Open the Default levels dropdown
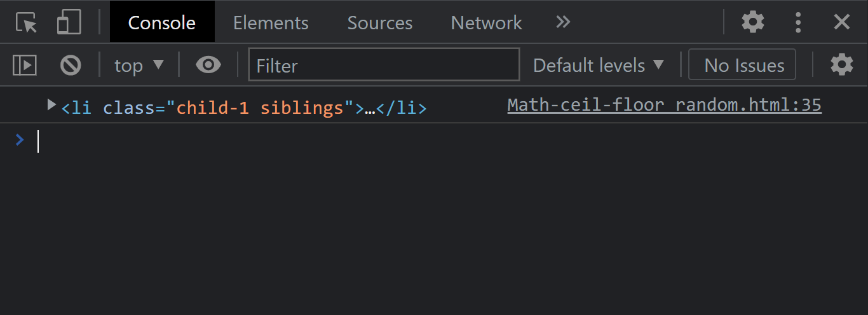This screenshot has width=868, height=315. coord(599,65)
